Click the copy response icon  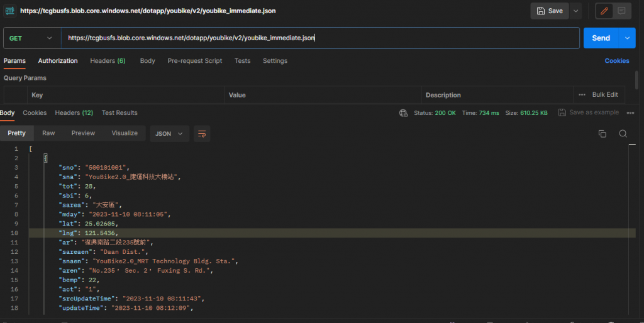pos(602,134)
